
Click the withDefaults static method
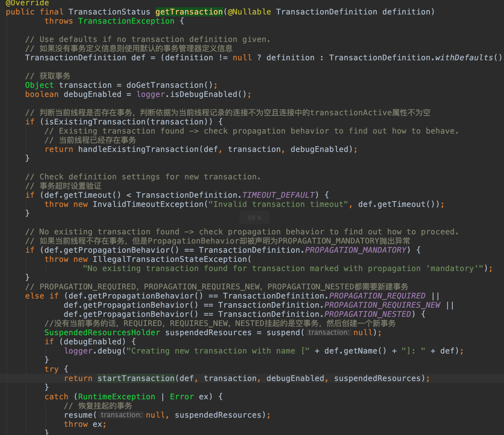[464, 58]
